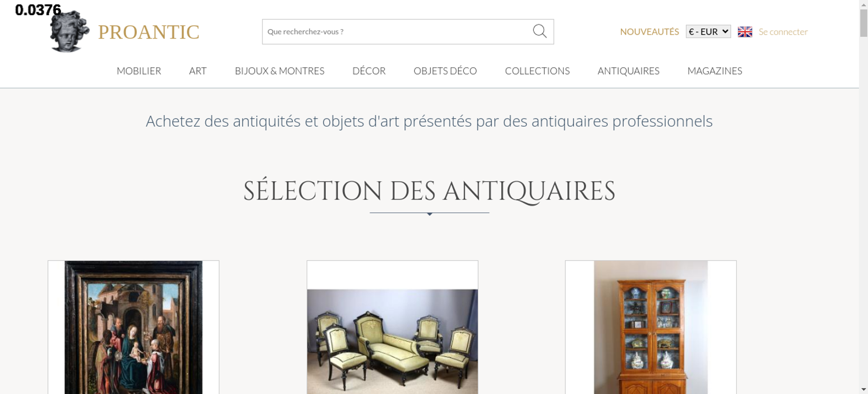This screenshot has width=868, height=394.
Task: Open the wooden display cabinet thumbnail
Action: (x=651, y=327)
